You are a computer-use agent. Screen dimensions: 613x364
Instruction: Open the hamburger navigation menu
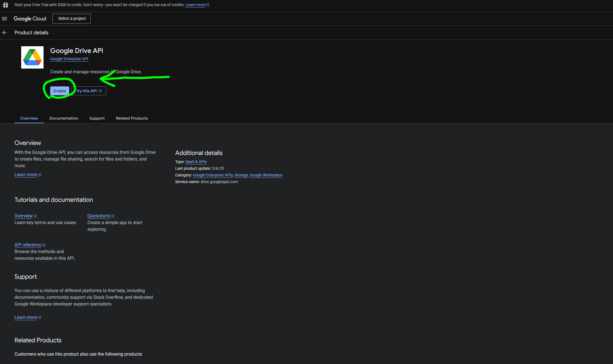coord(4,19)
